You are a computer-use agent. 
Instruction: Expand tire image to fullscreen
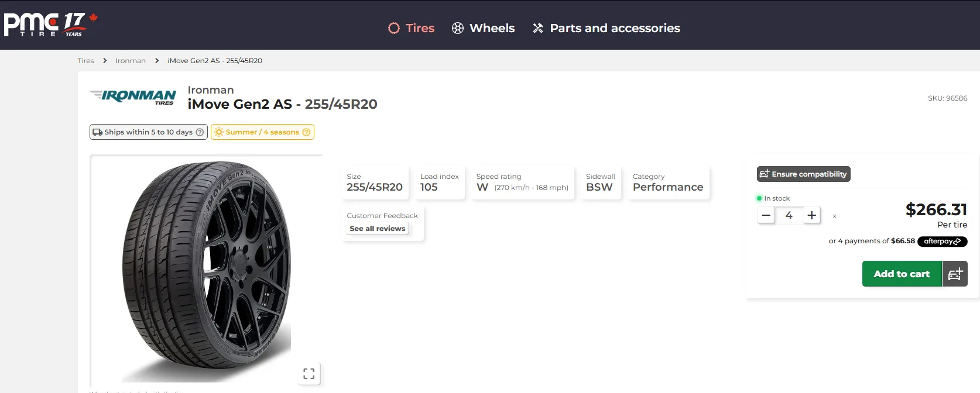point(309,374)
